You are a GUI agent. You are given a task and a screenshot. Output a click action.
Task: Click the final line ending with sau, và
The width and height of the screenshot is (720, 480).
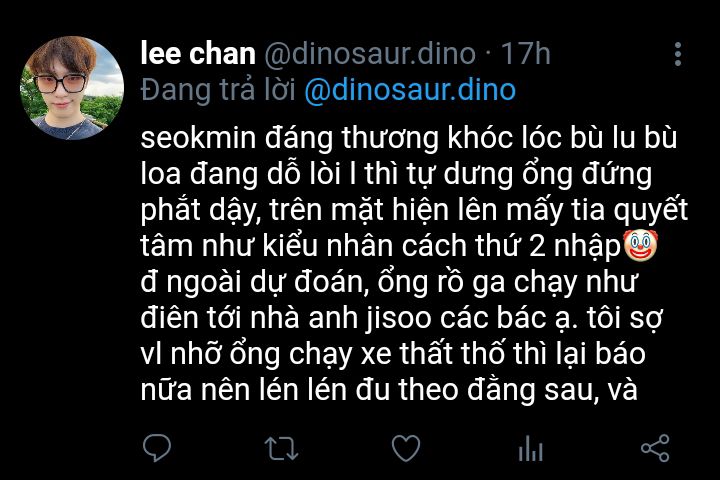pos(389,390)
